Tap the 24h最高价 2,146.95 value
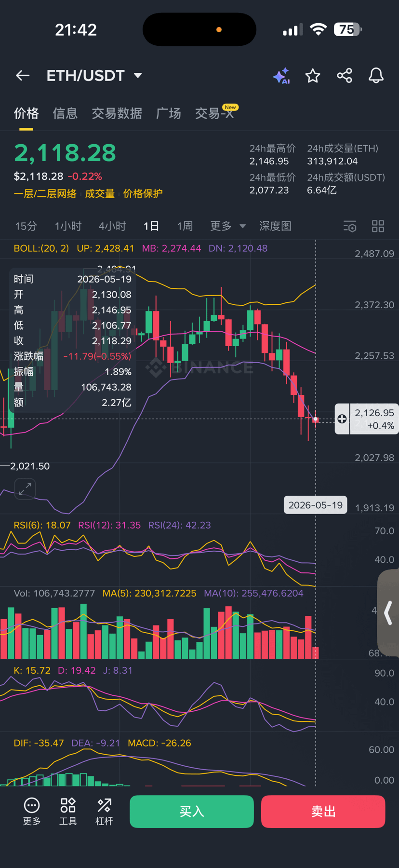Screen dimensions: 399x868 coord(269,161)
